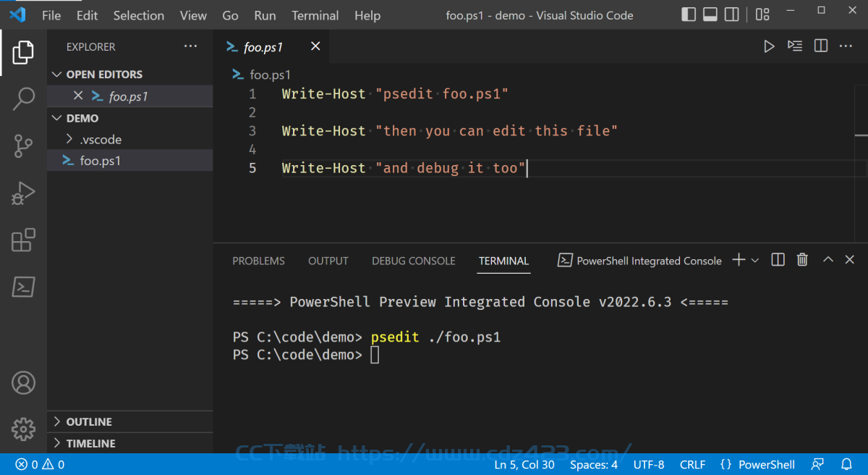Open editor More Actions ellipsis

pos(846,46)
